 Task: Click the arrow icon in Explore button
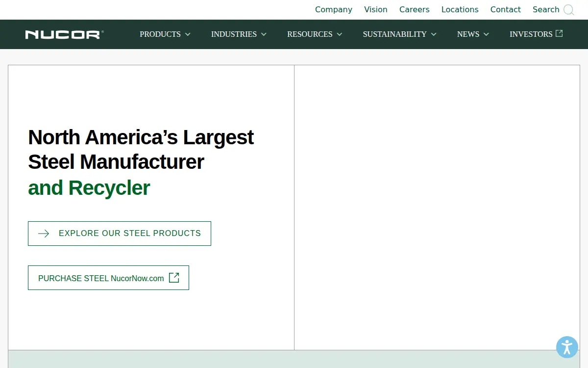[44, 234]
